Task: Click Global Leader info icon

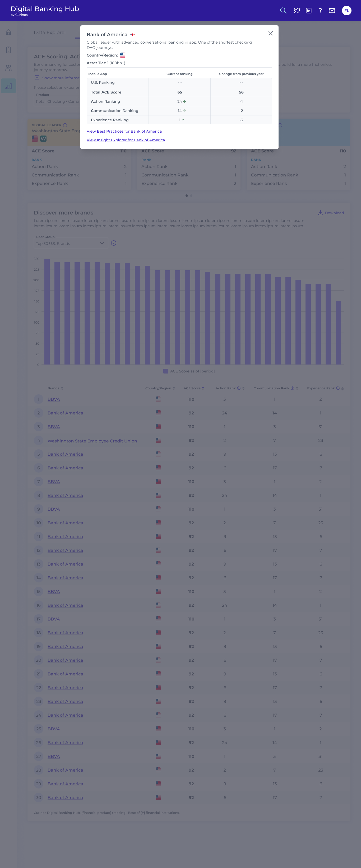Action: click(65, 125)
